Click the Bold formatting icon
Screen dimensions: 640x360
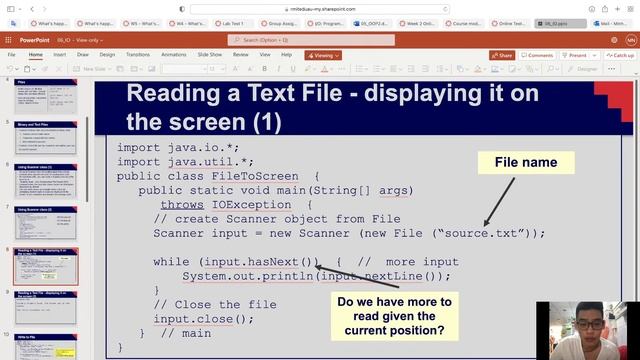(264, 69)
